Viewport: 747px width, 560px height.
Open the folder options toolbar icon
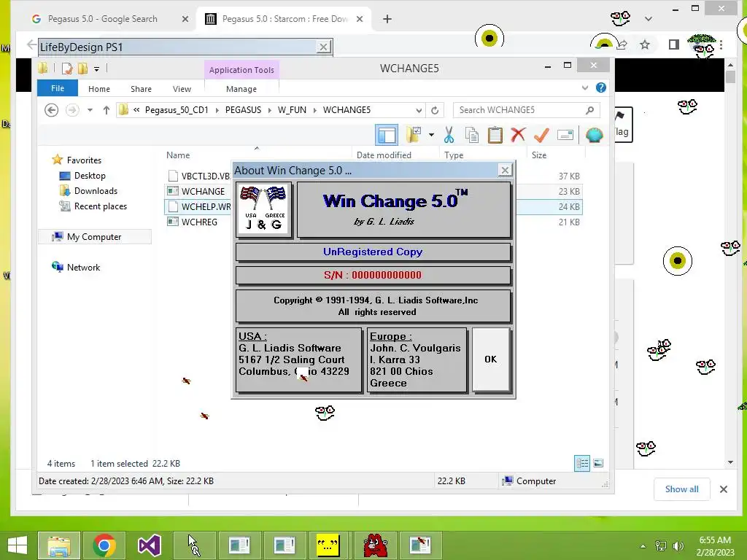coord(414,135)
